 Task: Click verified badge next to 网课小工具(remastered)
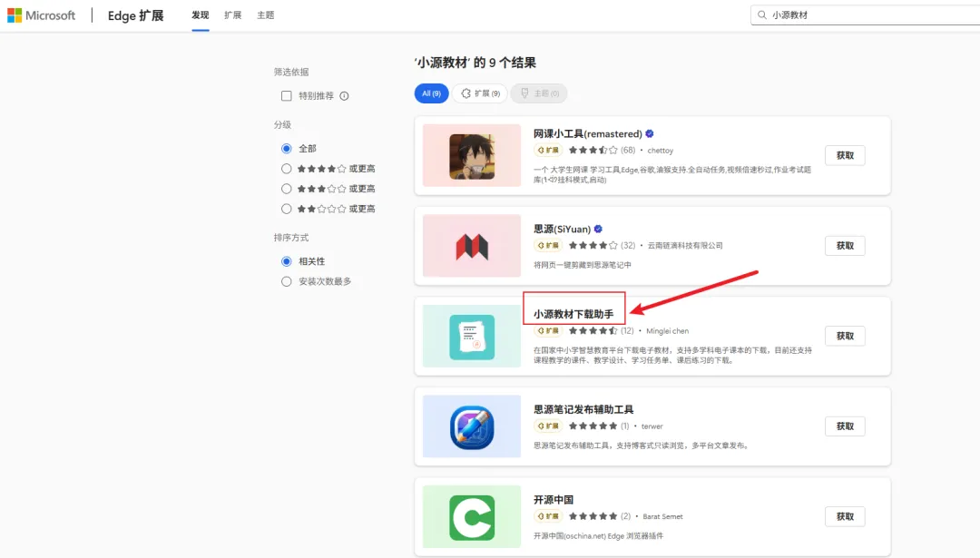pyautogui.click(x=650, y=133)
